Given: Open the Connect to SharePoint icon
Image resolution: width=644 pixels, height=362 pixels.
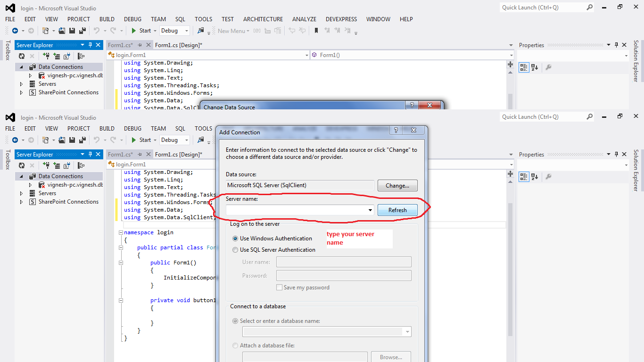Looking at the screenshot, I should (x=66, y=165).
